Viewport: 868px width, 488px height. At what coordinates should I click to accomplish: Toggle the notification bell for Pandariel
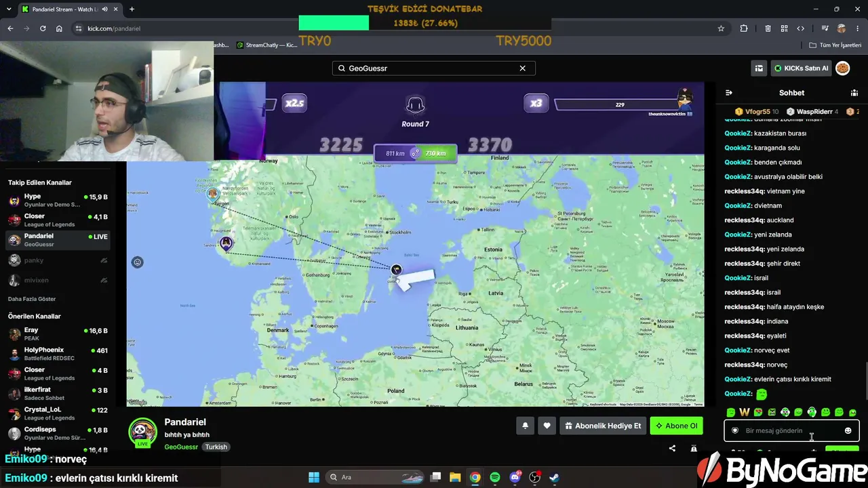pos(525,426)
